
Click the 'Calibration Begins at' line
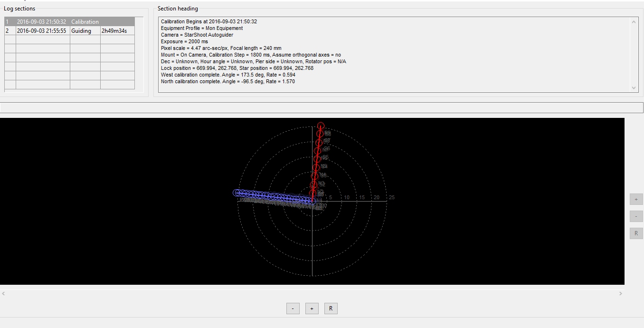[209, 21]
